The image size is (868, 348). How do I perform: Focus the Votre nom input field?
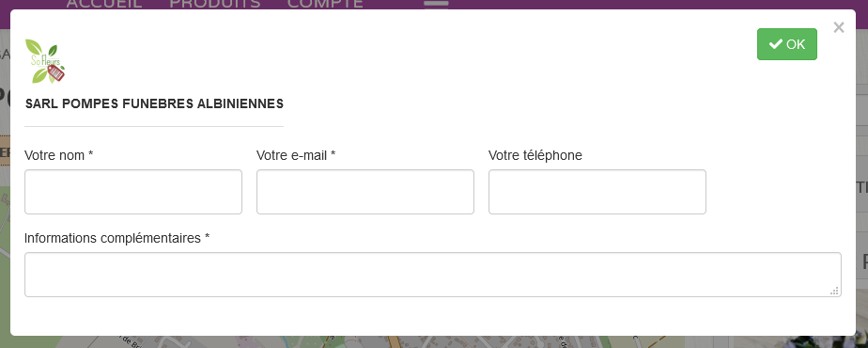pos(133,192)
